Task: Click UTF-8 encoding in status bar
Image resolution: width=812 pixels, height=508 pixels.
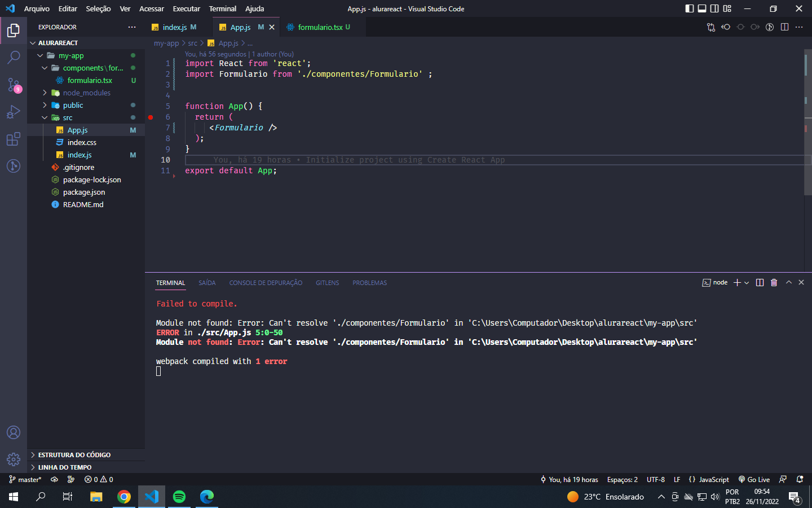Action: (656, 479)
